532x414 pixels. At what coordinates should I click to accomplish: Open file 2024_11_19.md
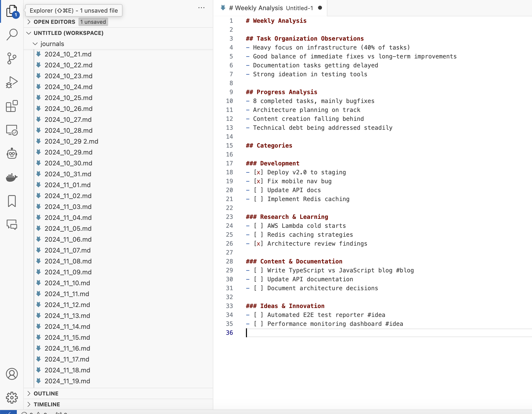tap(67, 381)
